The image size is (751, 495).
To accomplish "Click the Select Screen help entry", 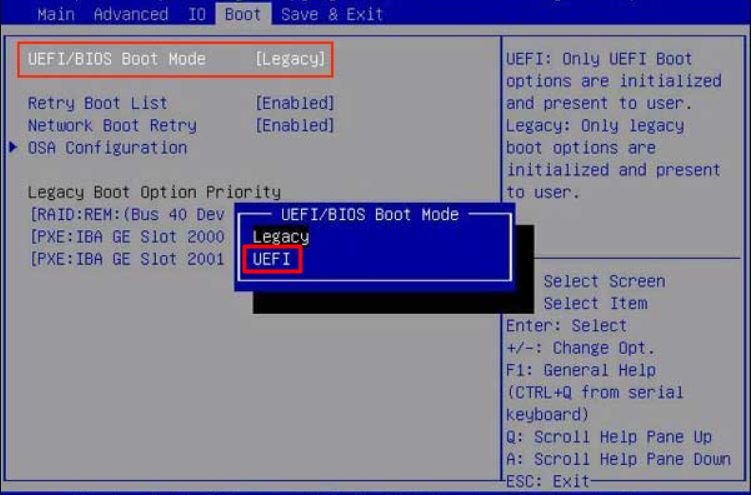I will 604,281.
